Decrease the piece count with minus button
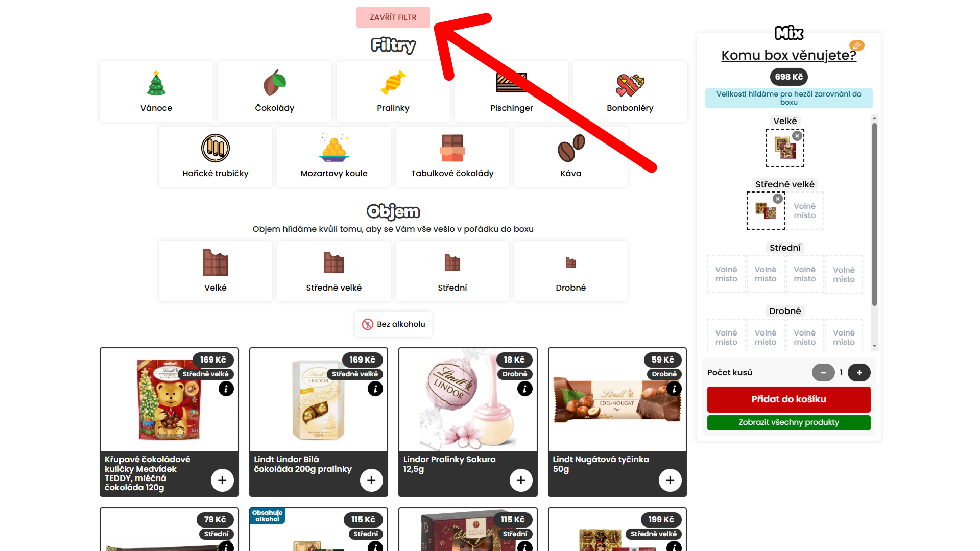 tap(823, 373)
